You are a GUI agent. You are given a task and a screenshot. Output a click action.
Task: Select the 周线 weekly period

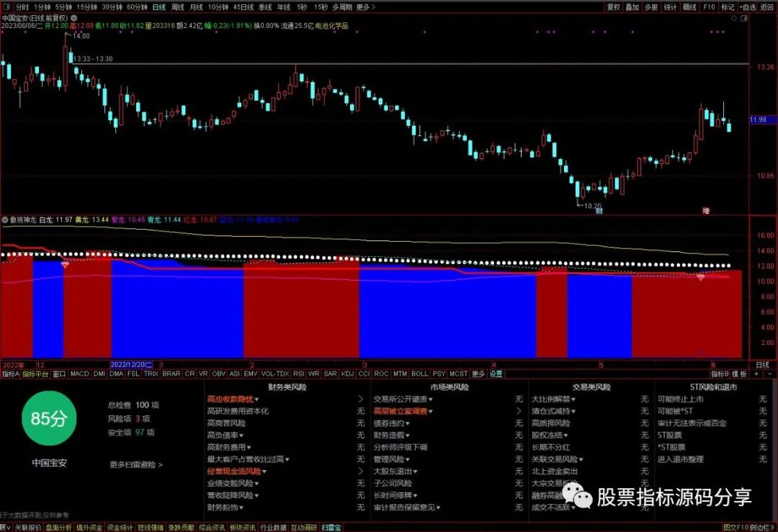(x=178, y=7)
